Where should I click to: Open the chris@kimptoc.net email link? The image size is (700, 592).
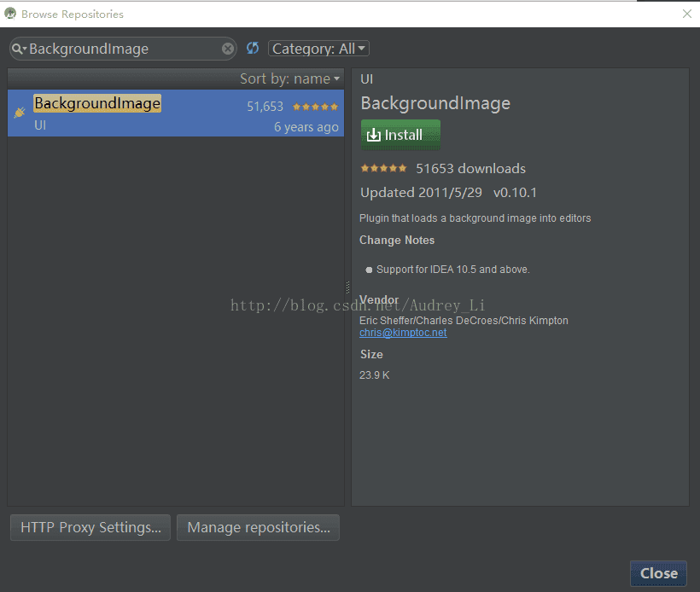coord(403,333)
